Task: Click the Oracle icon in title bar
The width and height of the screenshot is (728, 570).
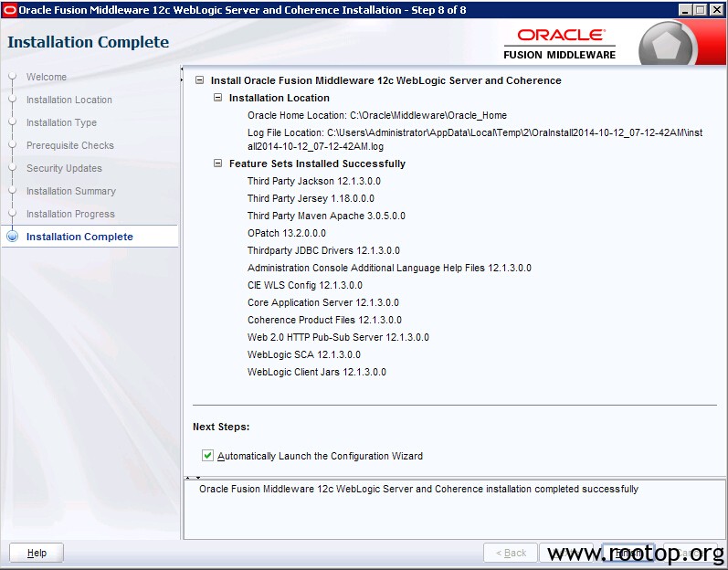Action: point(9,10)
